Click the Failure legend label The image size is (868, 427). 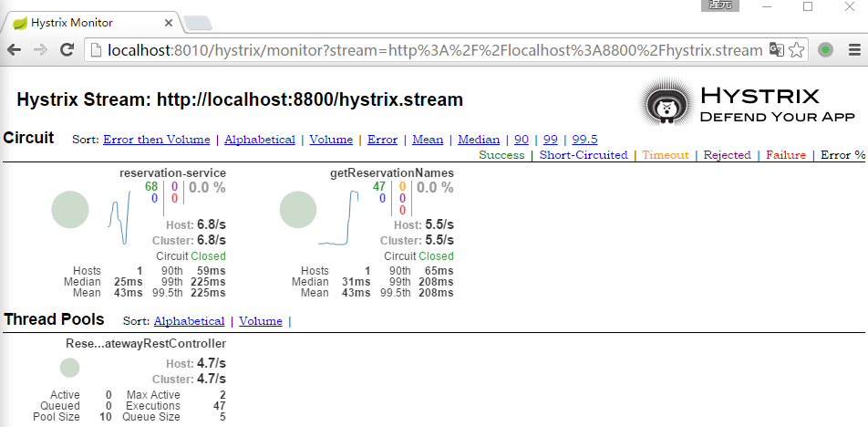786,155
